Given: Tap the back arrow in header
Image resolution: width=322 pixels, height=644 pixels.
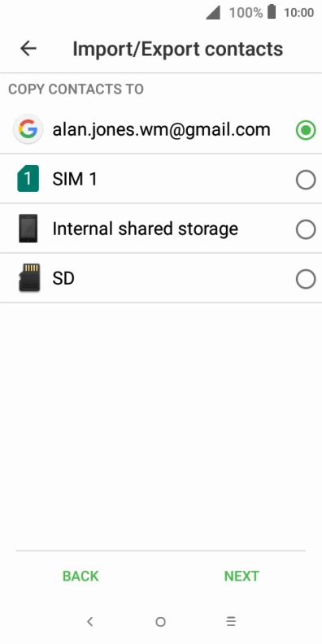Looking at the screenshot, I should tap(28, 49).
